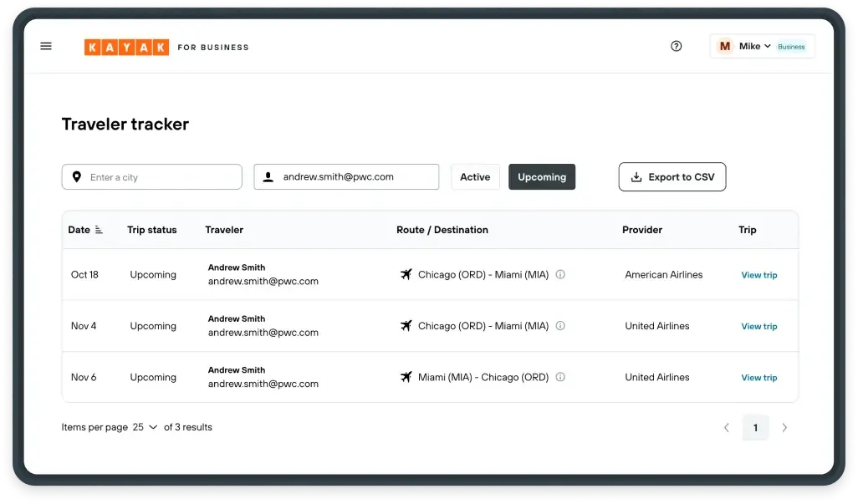Click Miami (MIA) - Chicago (ORD) route text
Screen dimensions: 858x504
click(x=483, y=378)
